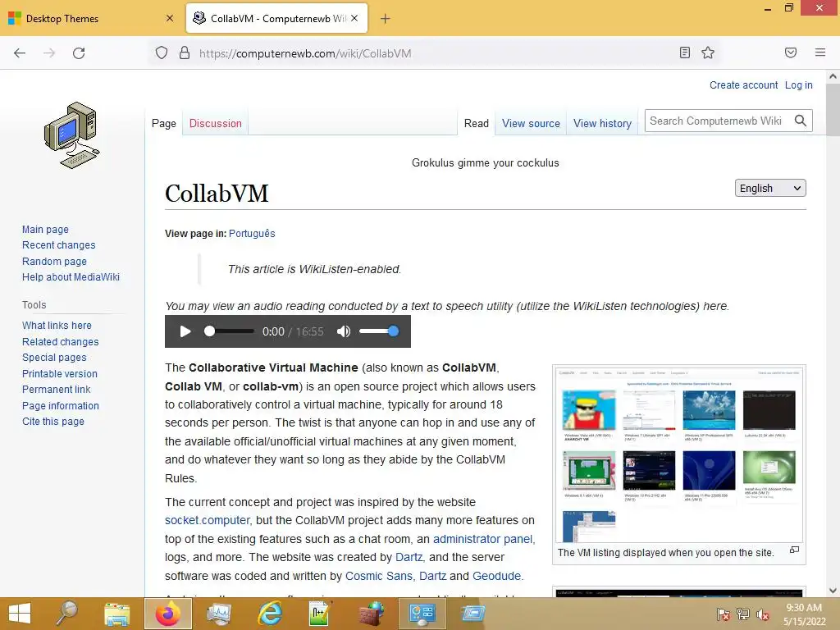Open the socket.computer link
840x630 pixels.
point(208,520)
